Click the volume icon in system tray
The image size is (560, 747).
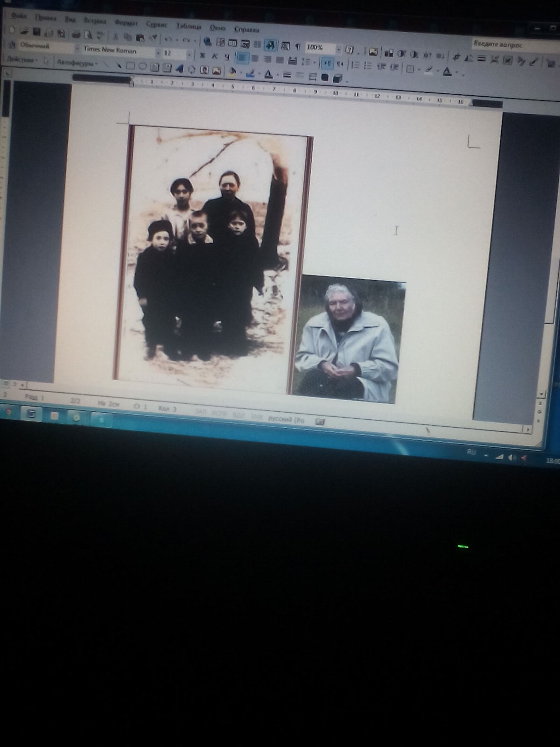[x=512, y=457]
